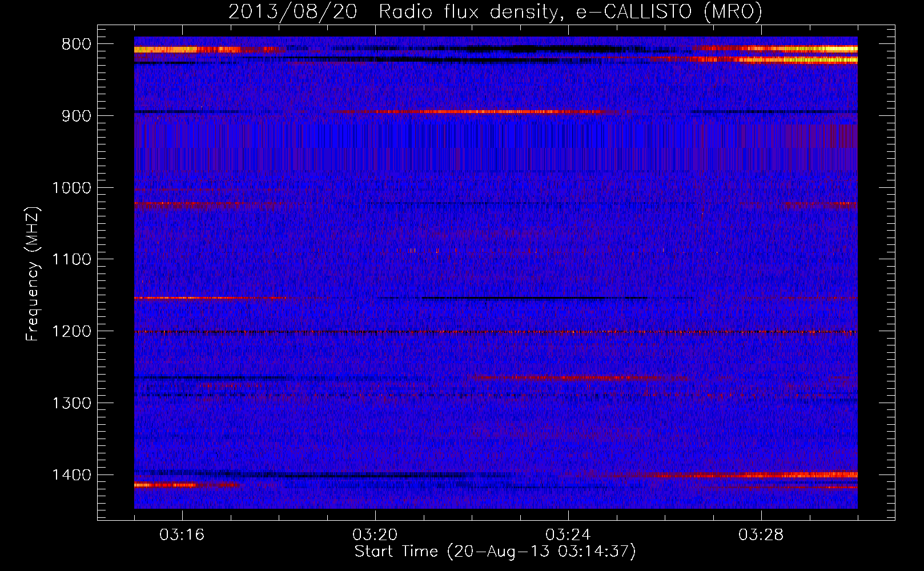The width and height of the screenshot is (924, 571).
Task: Click the 'Frequency (MHZ)' axis label
Action: (33, 274)
